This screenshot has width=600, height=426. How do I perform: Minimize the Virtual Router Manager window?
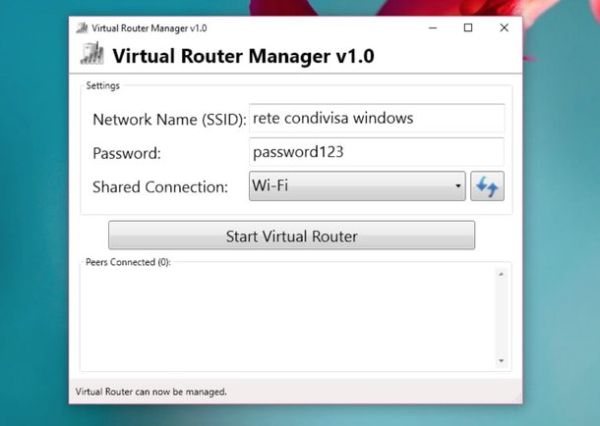[x=433, y=28]
